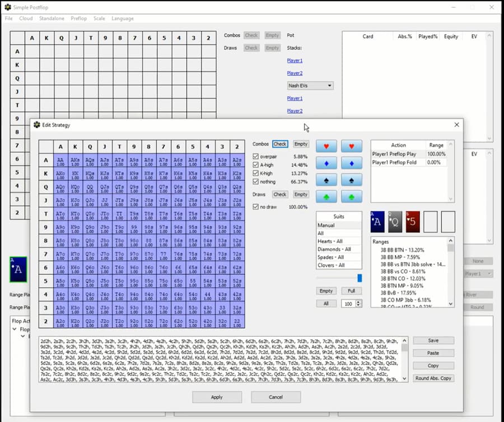Click the Copy button
Image resolution: width=504 pixels, height=422 pixels.
tap(433, 365)
